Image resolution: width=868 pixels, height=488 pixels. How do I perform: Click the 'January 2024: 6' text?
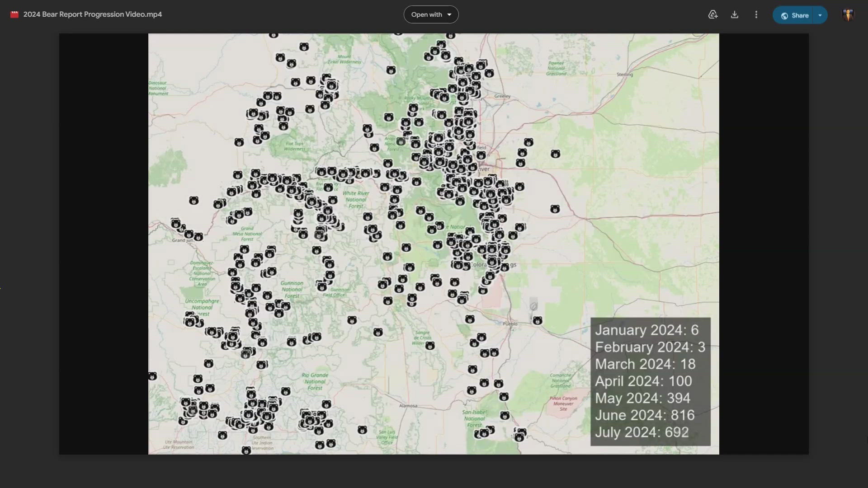tap(647, 330)
